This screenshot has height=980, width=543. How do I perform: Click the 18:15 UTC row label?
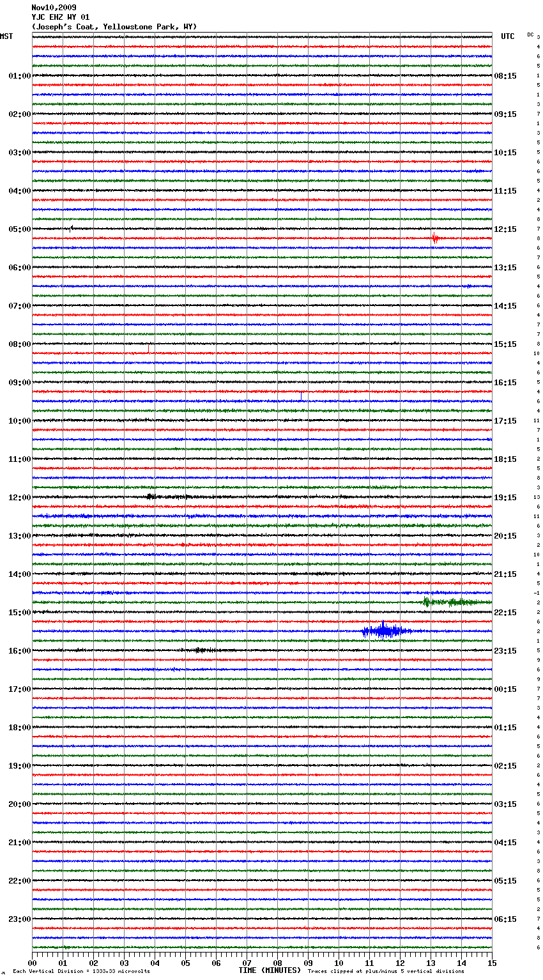click(x=505, y=459)
